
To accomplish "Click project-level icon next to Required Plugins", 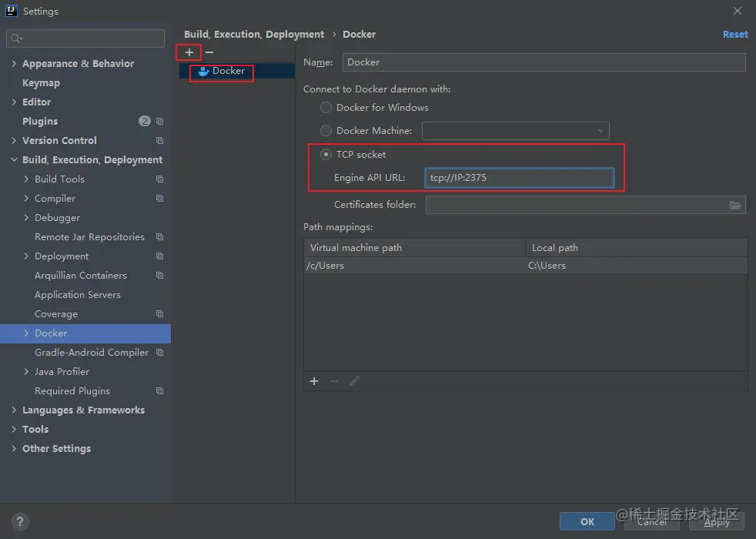I will tap(159, 391).
